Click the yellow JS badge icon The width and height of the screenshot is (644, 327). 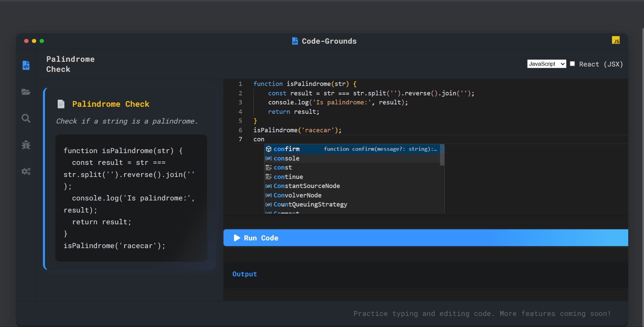615,40
